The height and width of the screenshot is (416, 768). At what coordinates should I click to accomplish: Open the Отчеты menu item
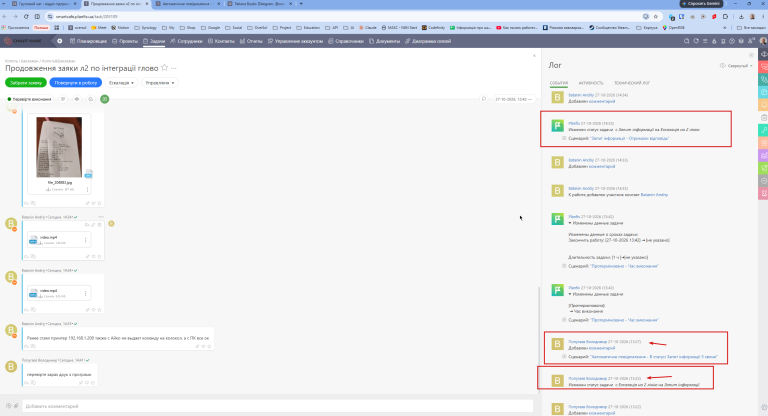coord(251,41)
